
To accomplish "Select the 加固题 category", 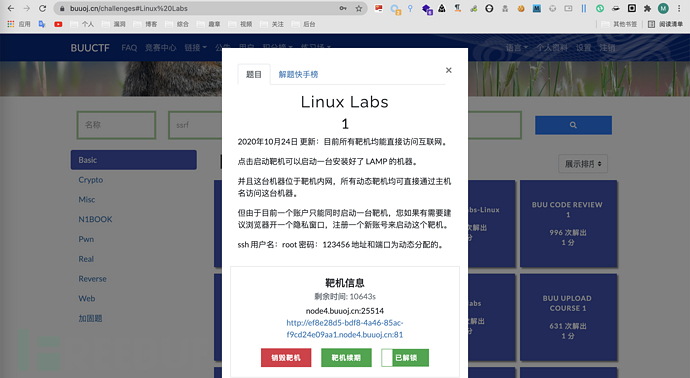I will pyautogui.click(x=90, y=318).
